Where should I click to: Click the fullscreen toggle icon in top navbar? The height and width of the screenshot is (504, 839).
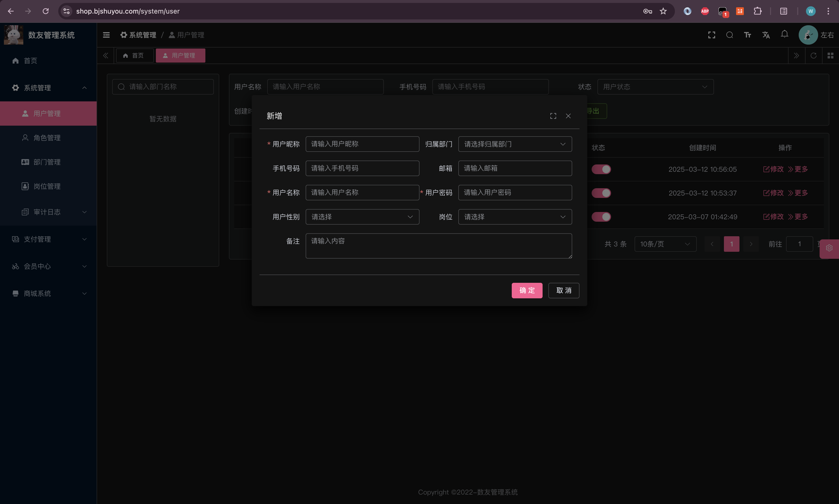coord(712,35)
